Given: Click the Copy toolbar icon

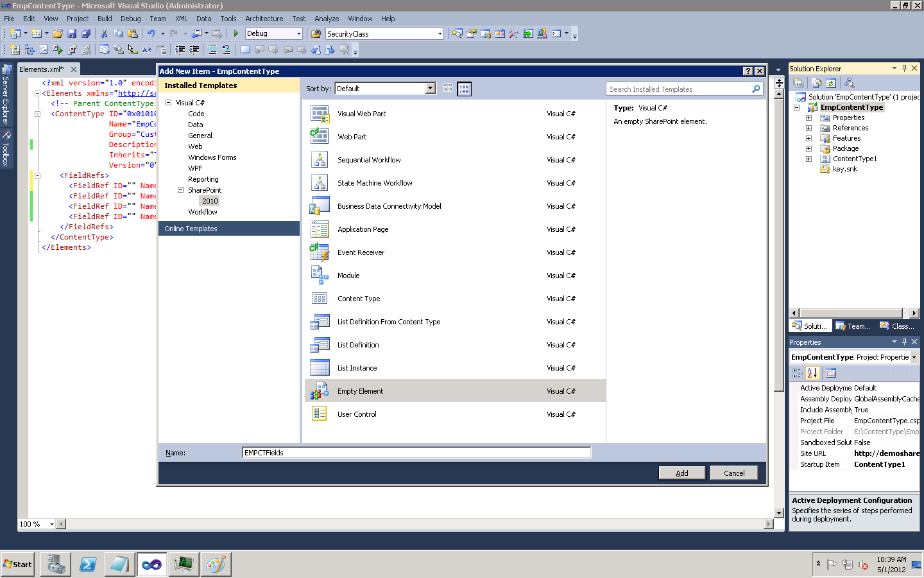Looking at the screenshot, I should click(118, 33).
